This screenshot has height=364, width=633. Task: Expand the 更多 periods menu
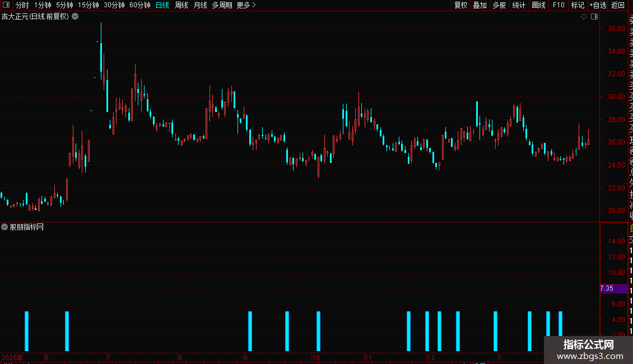pos(246,5)
